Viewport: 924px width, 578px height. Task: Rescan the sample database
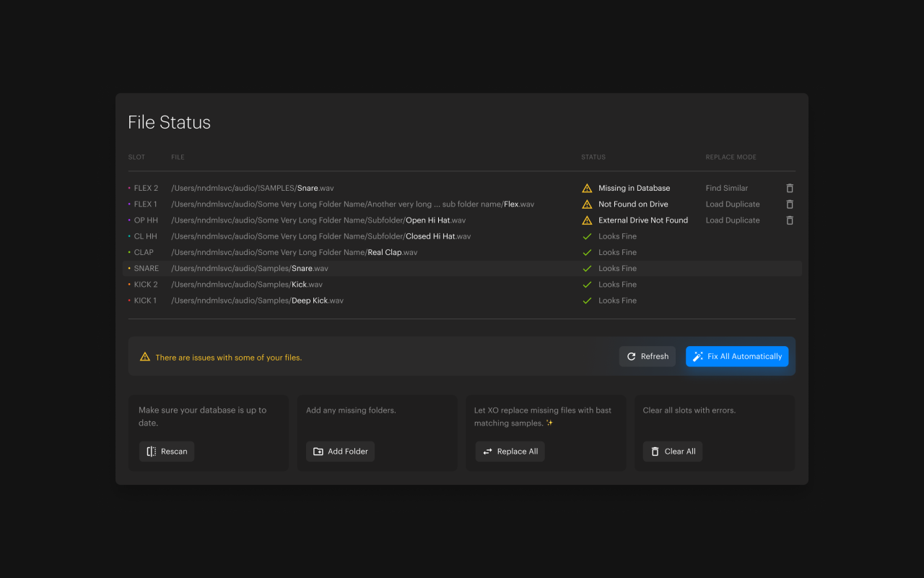(x=167, y=452)
